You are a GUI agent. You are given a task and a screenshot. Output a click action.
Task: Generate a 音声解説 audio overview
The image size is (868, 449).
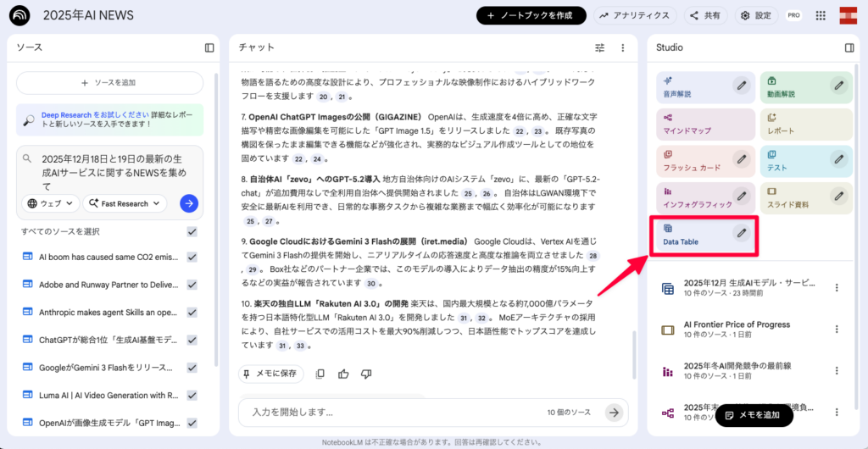706,86
